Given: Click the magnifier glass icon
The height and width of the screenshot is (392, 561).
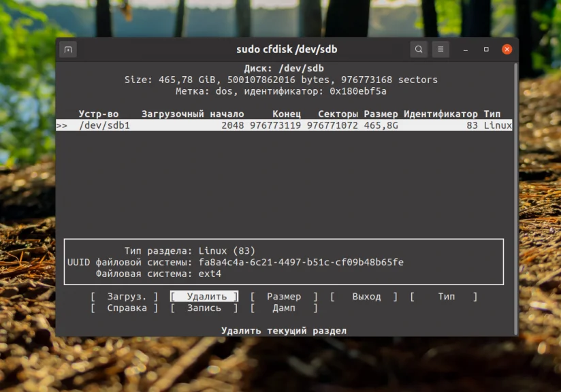Looking at the screenshot, I should [x=419, y=49].
